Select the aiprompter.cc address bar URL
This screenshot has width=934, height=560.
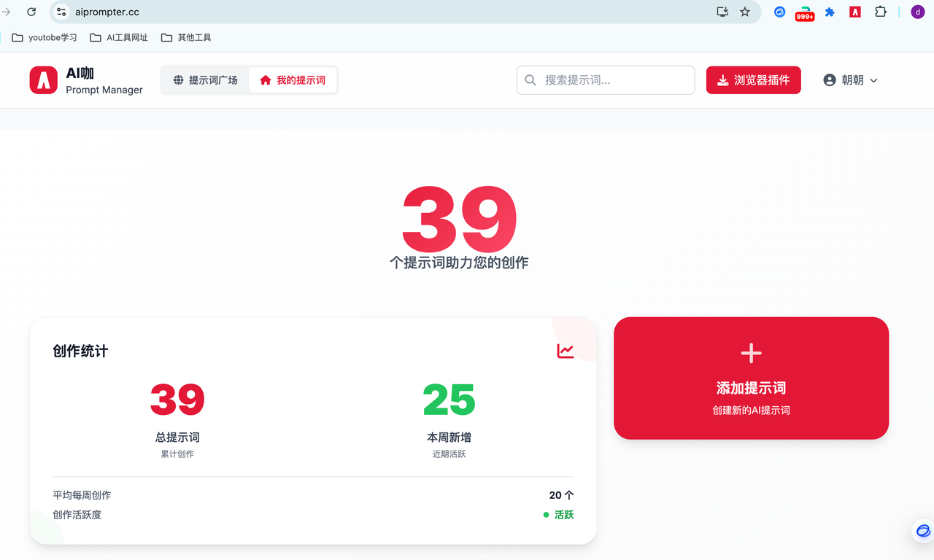[x=107, y=12]
